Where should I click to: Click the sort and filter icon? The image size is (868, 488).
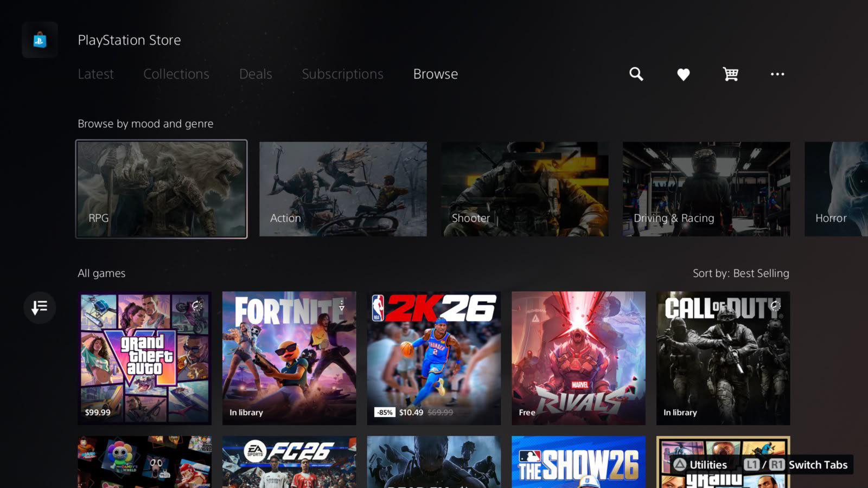point(40,307)
